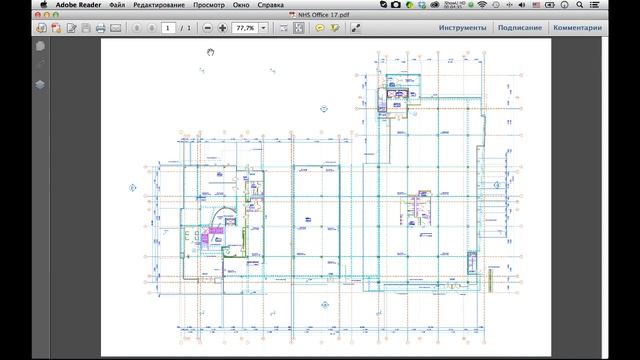Click the Save (floppy disk) icon
640x360 pixels.
[x=86, y=28]
